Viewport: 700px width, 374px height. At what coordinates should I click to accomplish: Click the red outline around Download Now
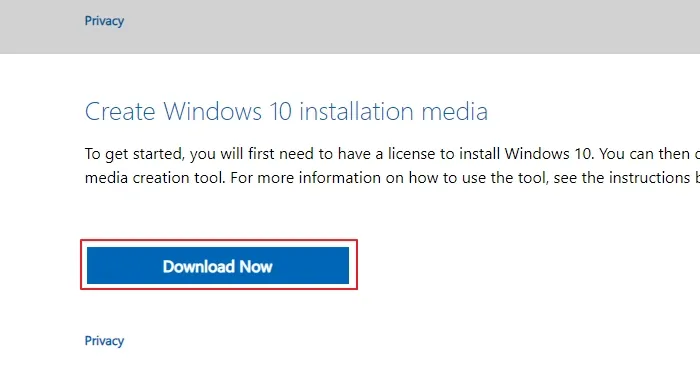pos(219,241)
